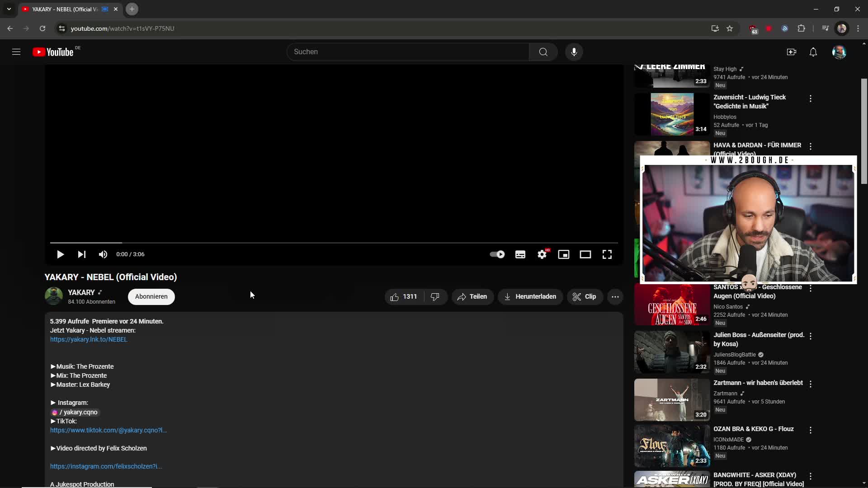Skip to the next video
Image resolution: width=868 pixels, height=488 pixels.
81,254
